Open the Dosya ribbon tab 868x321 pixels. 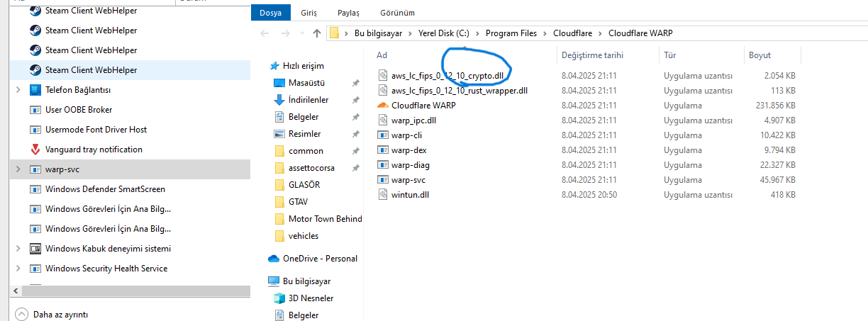(271, 13)
